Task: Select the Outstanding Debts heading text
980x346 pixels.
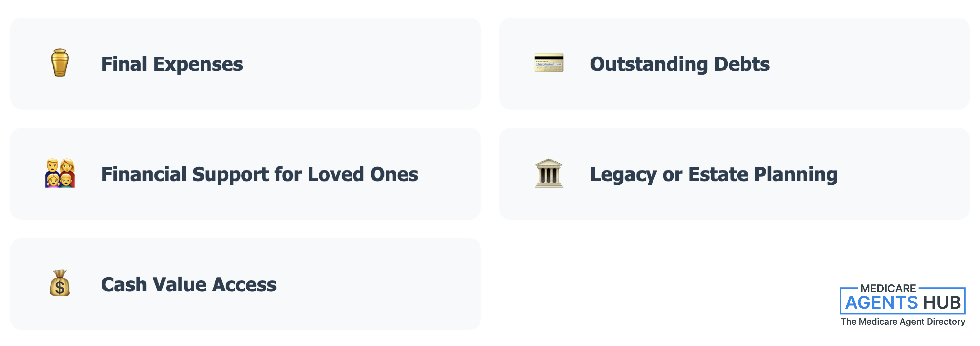Action: coord(679,64)
